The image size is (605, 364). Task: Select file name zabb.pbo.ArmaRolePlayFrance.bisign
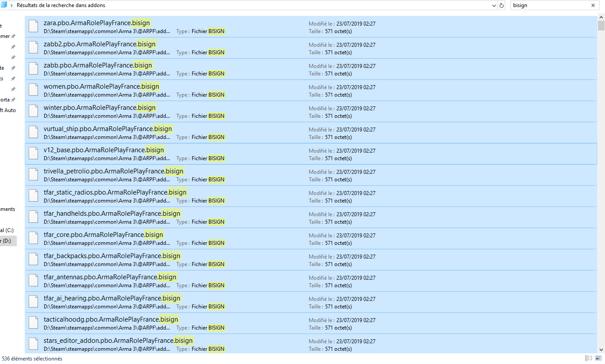(98, 65)
